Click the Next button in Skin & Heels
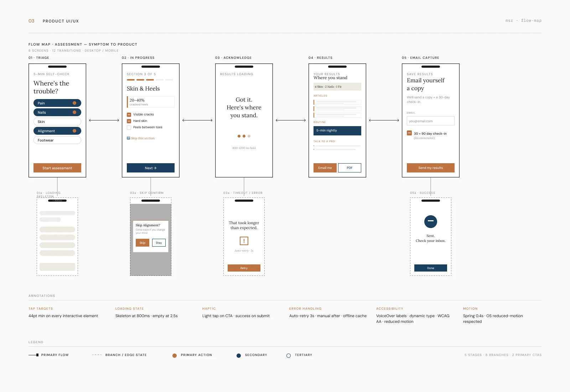The width and height of the screenshot is (570, 392). pos(150,168)
